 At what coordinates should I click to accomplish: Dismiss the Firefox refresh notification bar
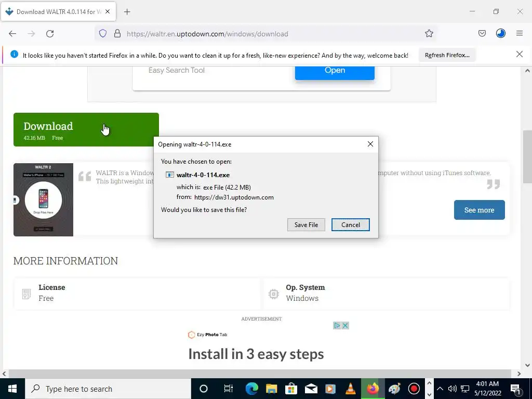click(519, 54)
